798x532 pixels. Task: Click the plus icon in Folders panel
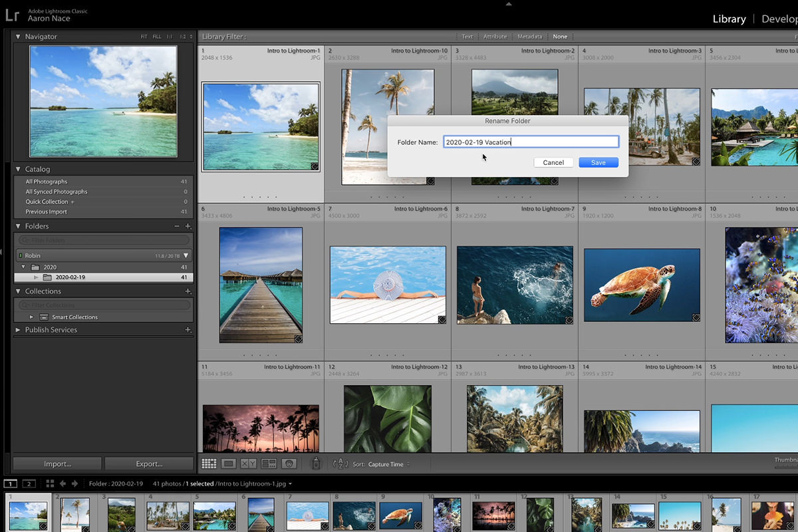pos(188,226)
